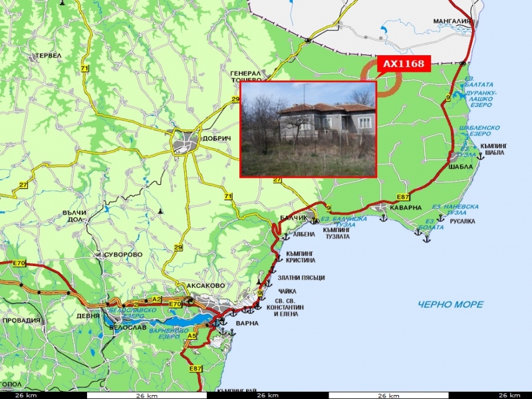Click the Варна city label

247,323
